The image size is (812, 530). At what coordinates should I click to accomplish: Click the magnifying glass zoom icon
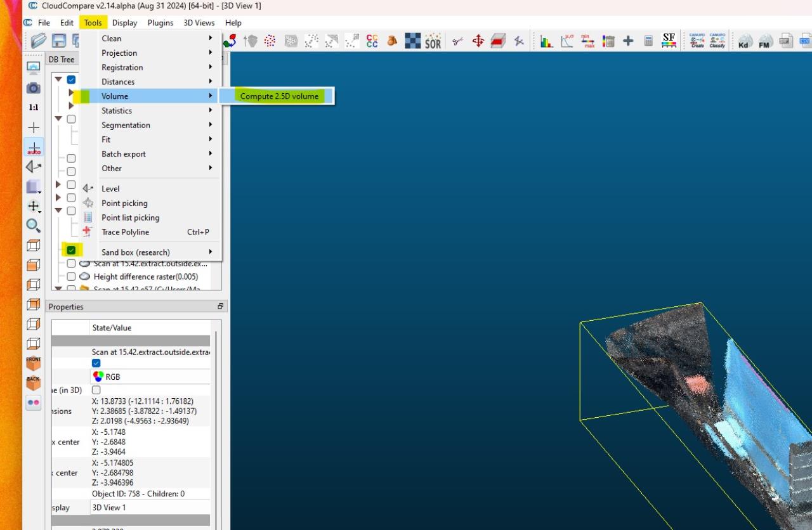pyautogui.click(x=34, y=226)
